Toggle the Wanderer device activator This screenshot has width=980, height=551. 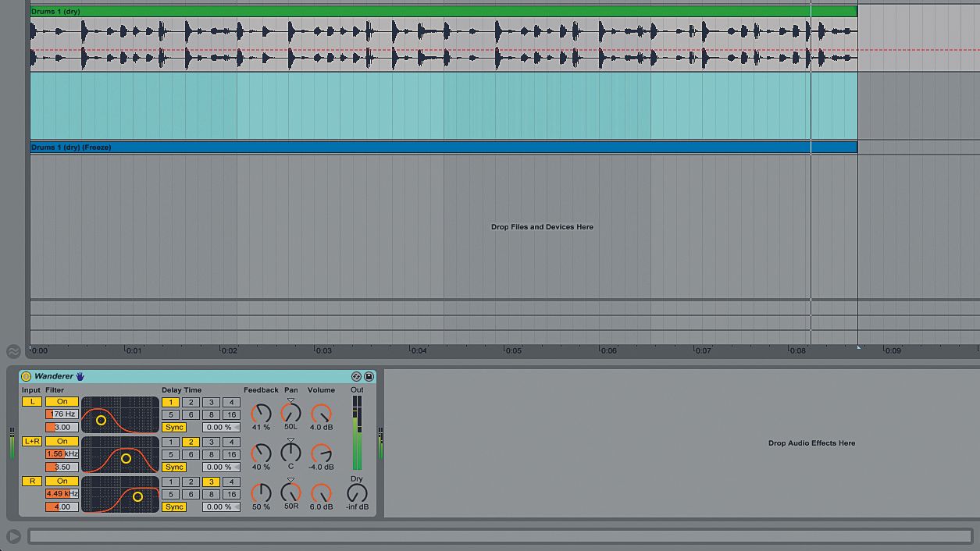[26, 376]
